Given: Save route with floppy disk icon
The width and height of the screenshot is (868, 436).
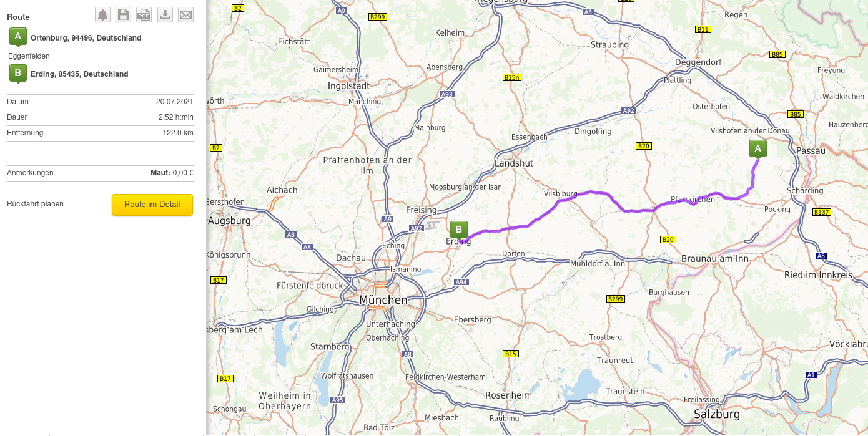Looking at the screenshot, I should click(x=123, y=15).
